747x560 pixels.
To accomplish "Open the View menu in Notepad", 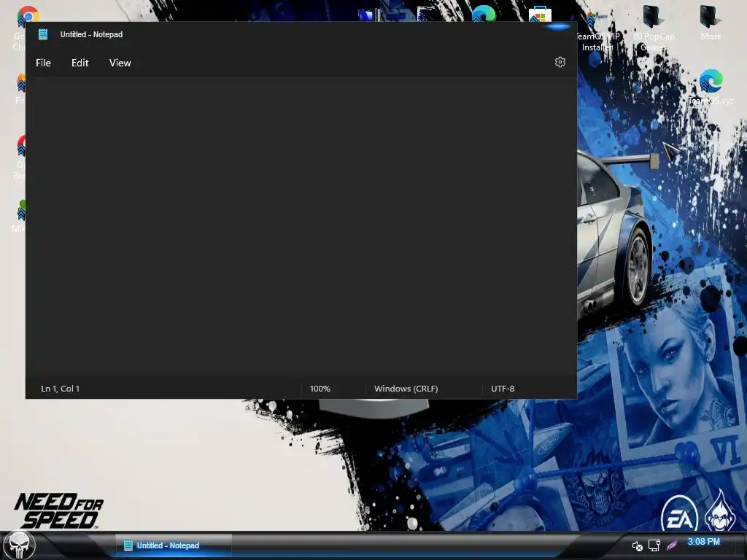I will [120, 63].
